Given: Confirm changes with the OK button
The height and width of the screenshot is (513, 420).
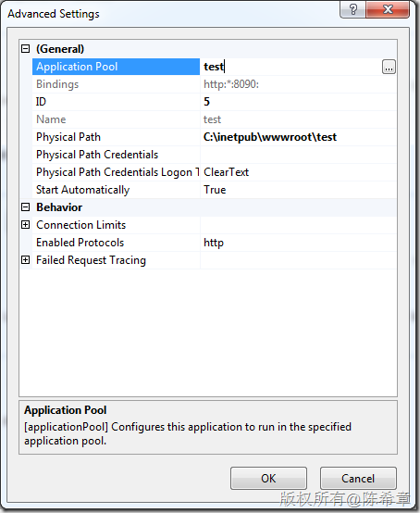Looking at the screenshot, I should pyautogui.click(x=268, y=479).
